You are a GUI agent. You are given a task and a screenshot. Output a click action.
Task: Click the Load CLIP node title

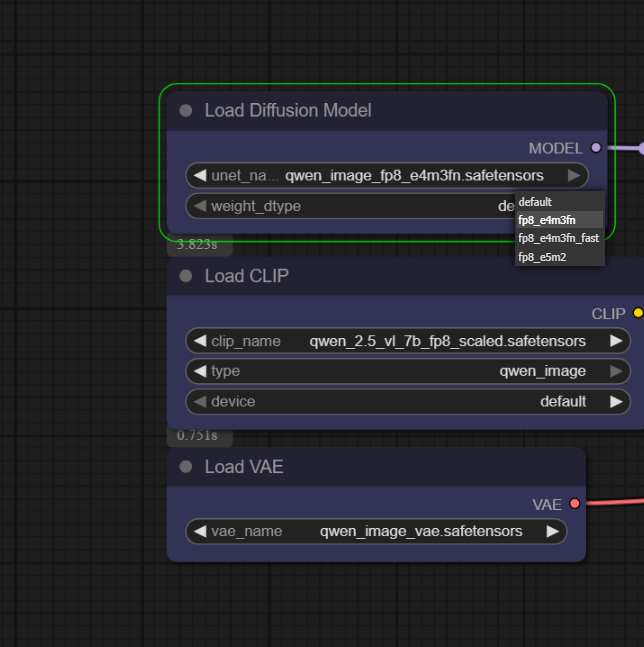247,276
